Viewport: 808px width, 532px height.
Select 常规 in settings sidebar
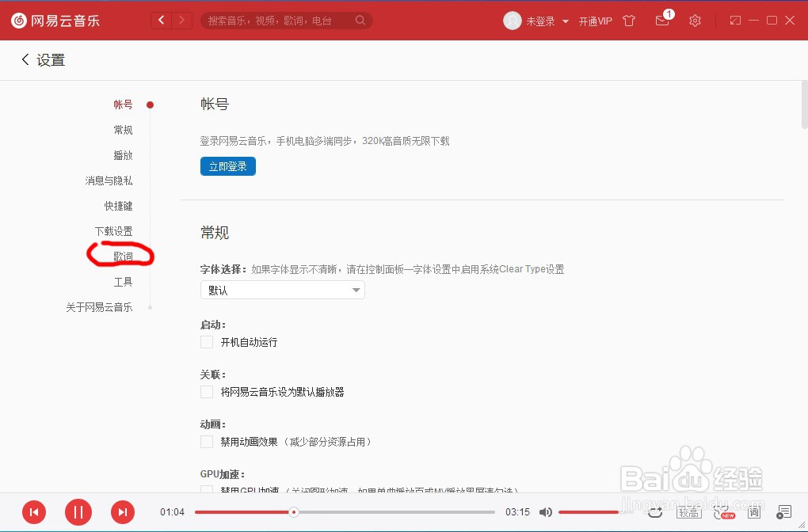123,130
